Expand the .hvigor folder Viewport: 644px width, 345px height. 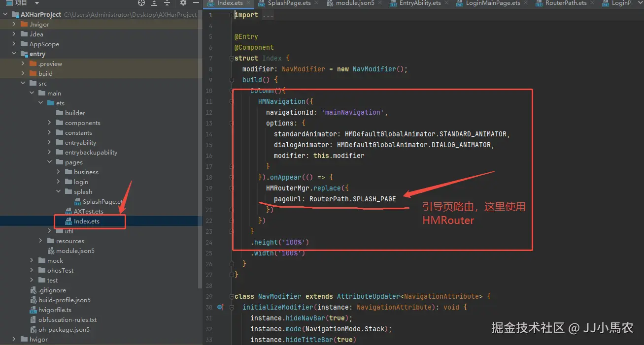coord(14,24)
